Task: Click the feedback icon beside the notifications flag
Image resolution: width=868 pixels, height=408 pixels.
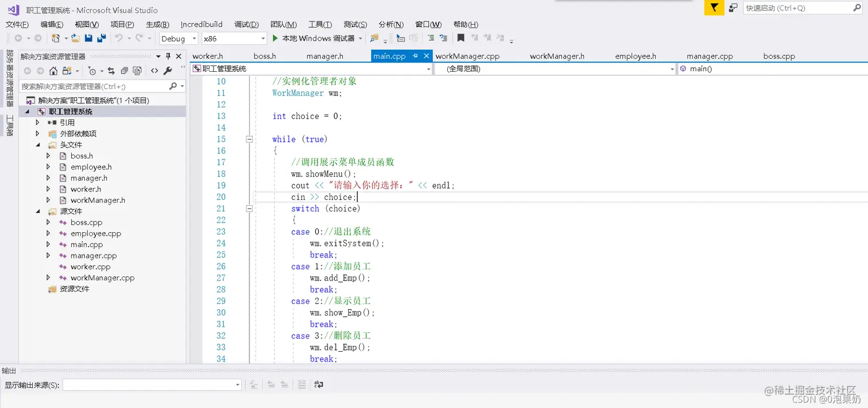Action: click(x=733, y=7)
